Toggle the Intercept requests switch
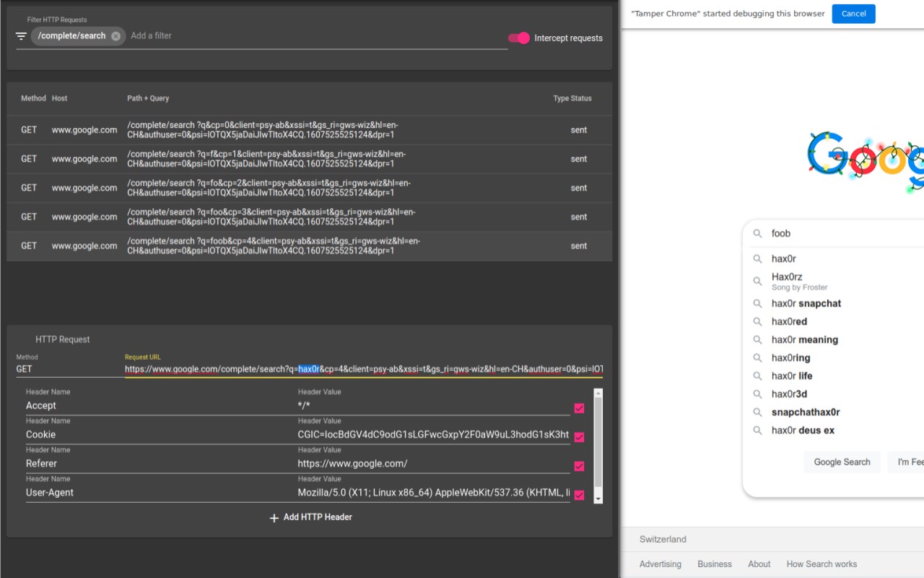The image size is (924, 578). coord(519,38)
